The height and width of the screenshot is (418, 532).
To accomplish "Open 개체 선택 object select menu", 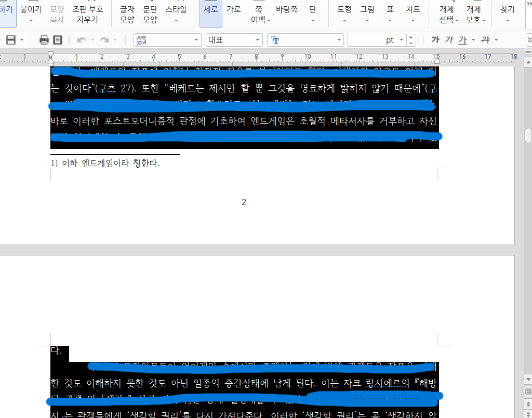I will [448, 14].
